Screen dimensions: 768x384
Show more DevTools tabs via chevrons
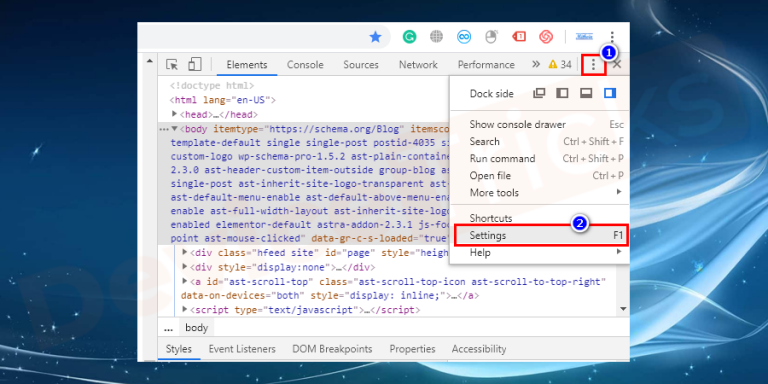click(536, 64)
